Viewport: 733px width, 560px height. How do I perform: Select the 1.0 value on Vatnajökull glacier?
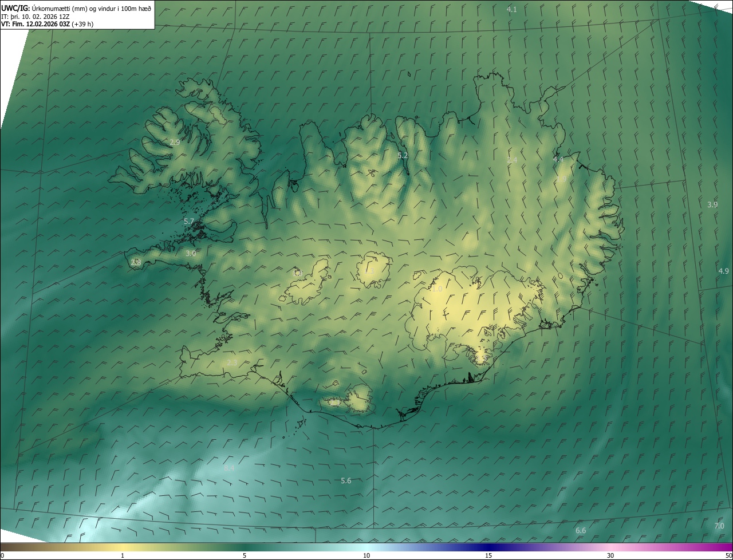coord(437,289)
